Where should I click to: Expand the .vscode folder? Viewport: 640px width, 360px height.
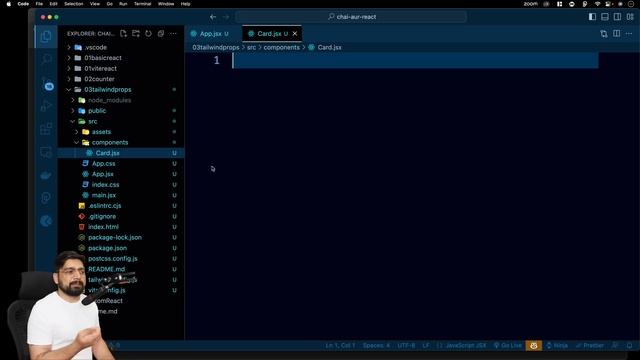pos(96,47)
